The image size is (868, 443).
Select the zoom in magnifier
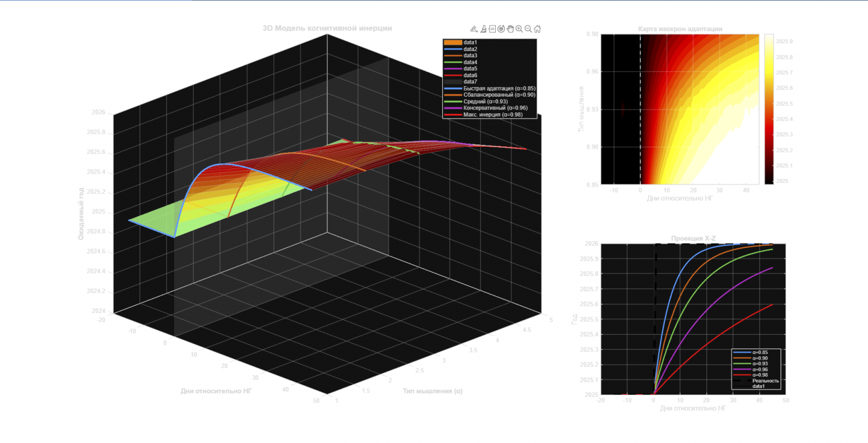point(519,29)
